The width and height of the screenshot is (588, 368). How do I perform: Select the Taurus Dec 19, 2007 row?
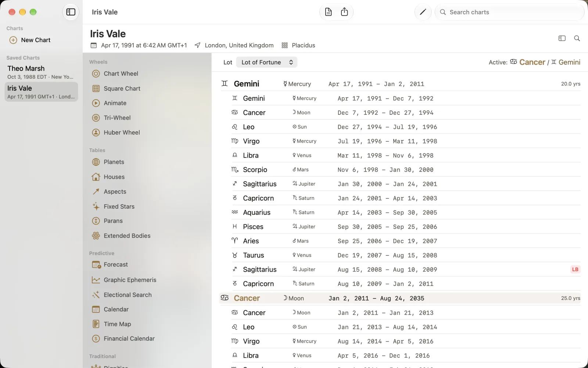pos(406,255)
